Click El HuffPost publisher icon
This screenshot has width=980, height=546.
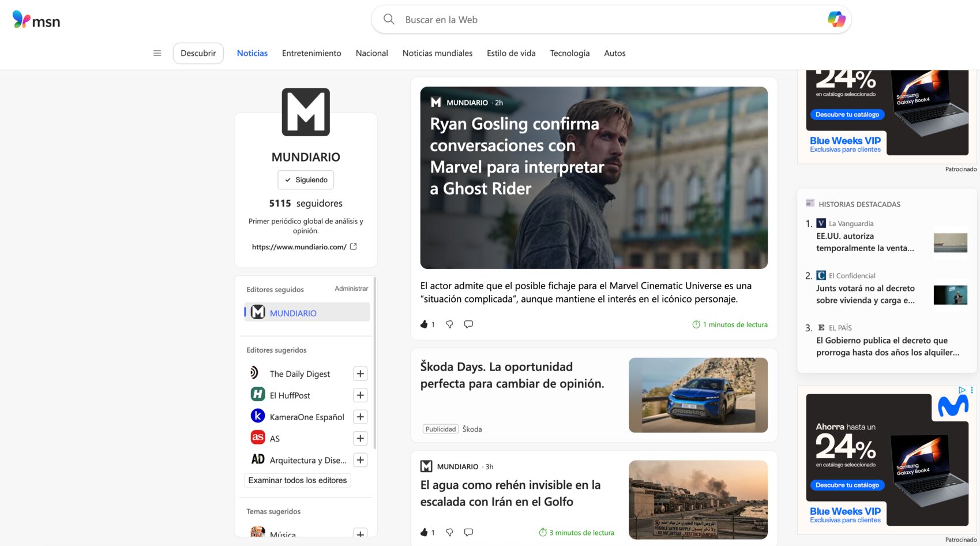coord(258,394)
